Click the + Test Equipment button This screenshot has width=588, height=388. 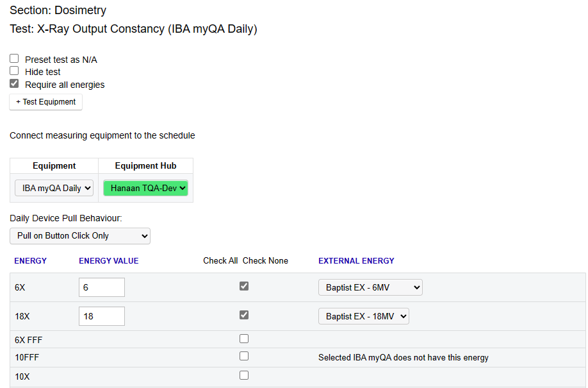(x=45, y=102)
